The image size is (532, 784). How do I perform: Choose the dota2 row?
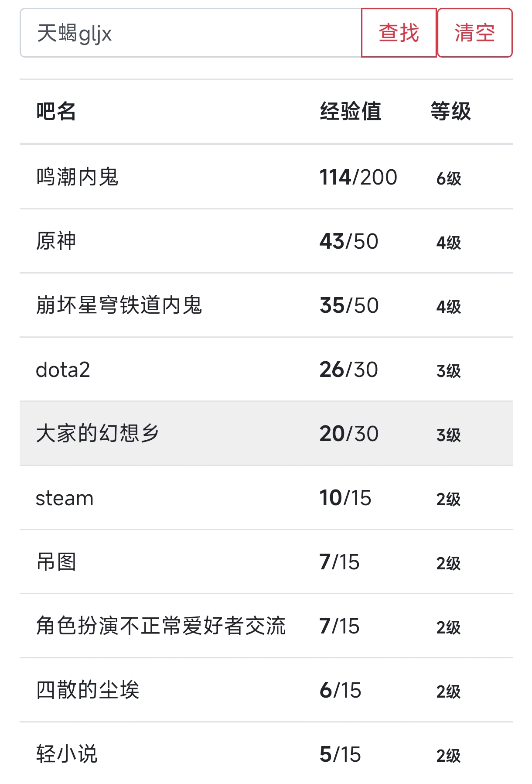point(266,370)
